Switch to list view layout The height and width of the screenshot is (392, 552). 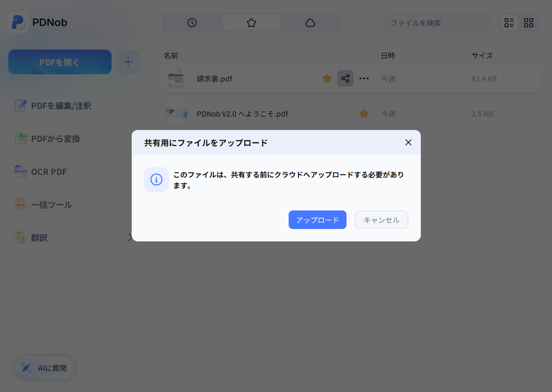(x=509, y=23)
